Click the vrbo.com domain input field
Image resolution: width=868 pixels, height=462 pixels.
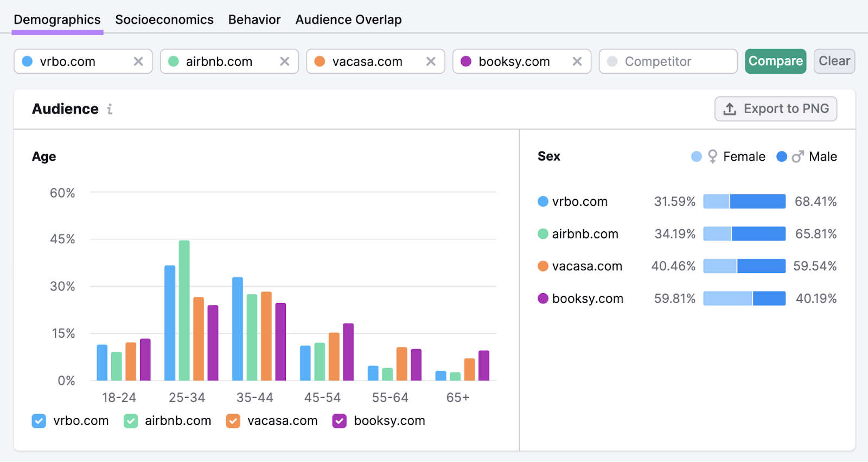point(83,61)
